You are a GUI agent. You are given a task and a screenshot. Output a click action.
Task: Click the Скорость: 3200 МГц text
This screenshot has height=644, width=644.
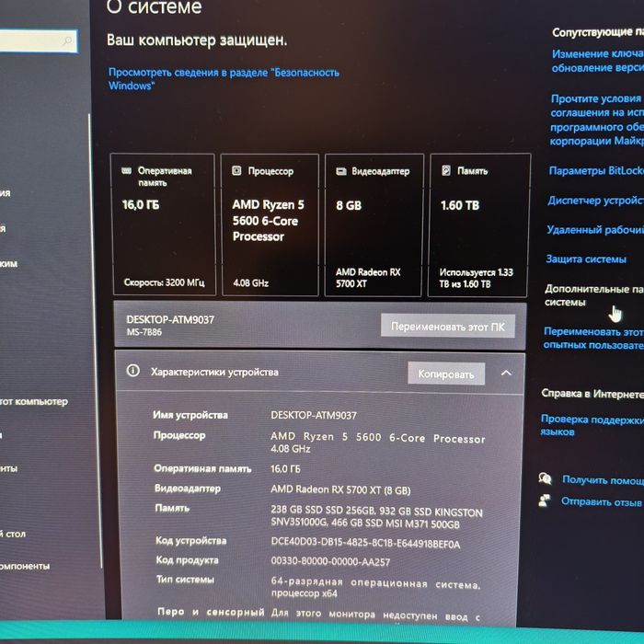164,282
